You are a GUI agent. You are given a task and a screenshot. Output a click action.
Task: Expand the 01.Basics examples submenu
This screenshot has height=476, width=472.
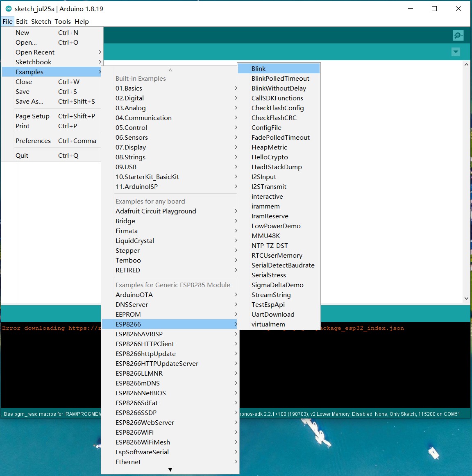pos(170,88)
